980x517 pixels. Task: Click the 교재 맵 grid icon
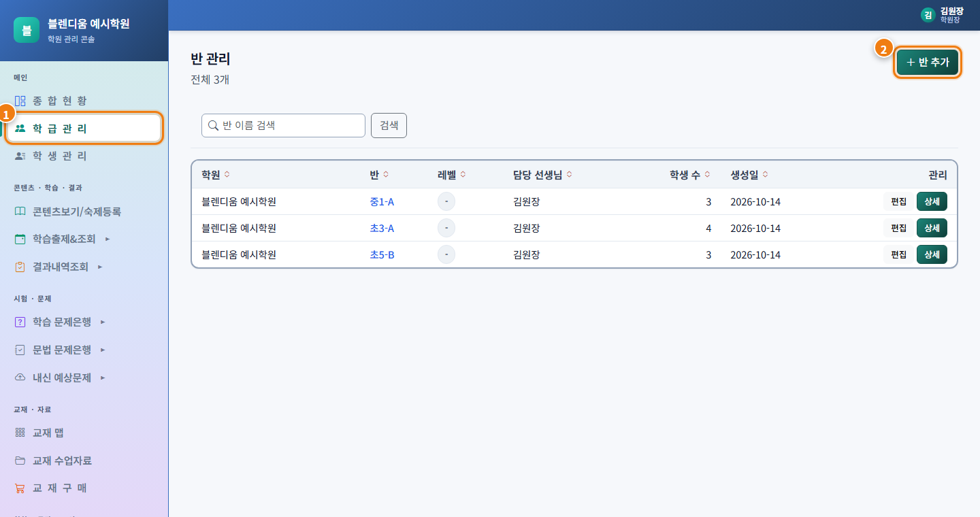point(20,433)
